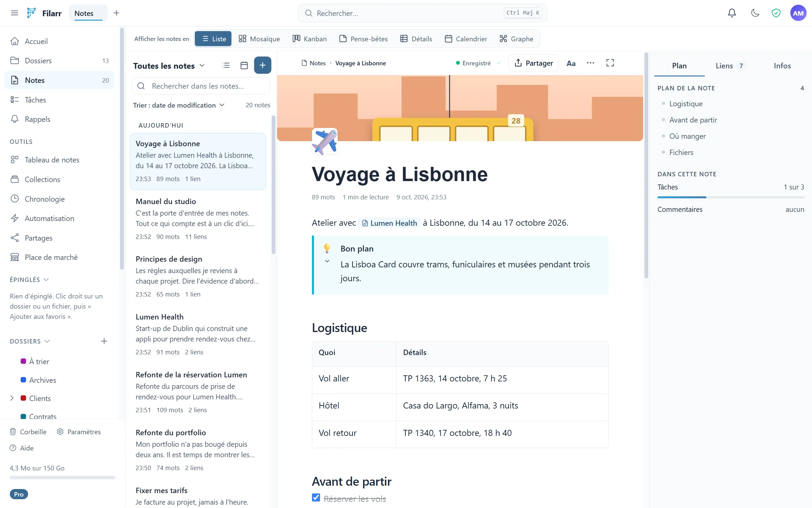Open the Aa text style options

tap(571, 63)
